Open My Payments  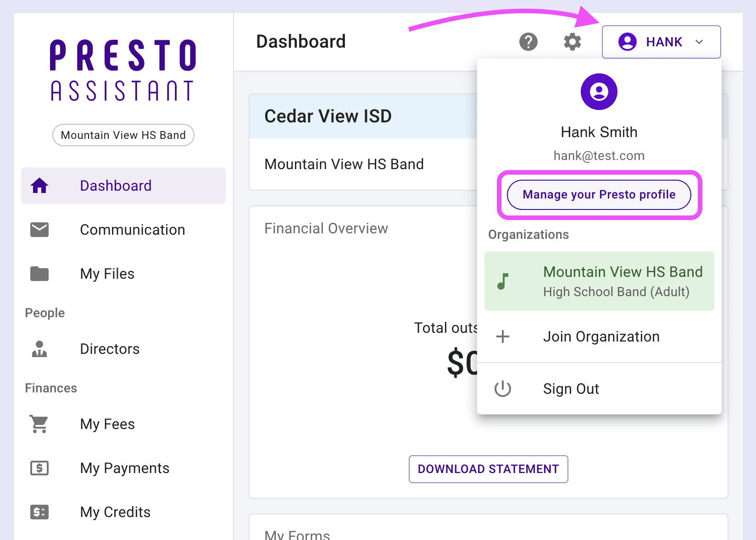[x=123, y=468]
